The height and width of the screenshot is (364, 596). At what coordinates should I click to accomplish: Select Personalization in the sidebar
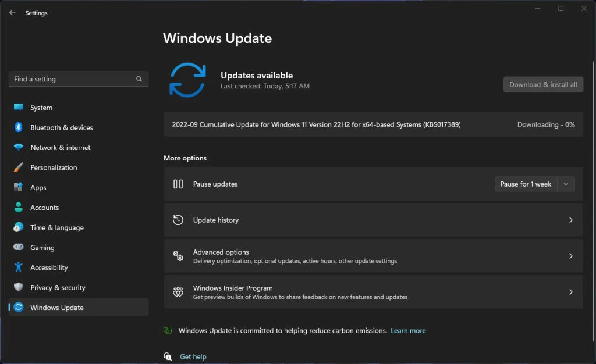pyautogui.click(x=79, y=167)
